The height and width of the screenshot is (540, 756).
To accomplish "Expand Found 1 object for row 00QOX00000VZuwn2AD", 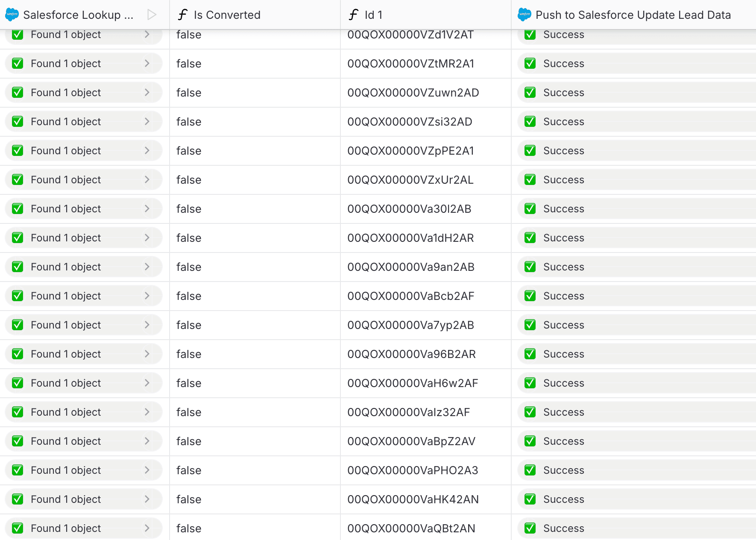I will tap(147, 93).
